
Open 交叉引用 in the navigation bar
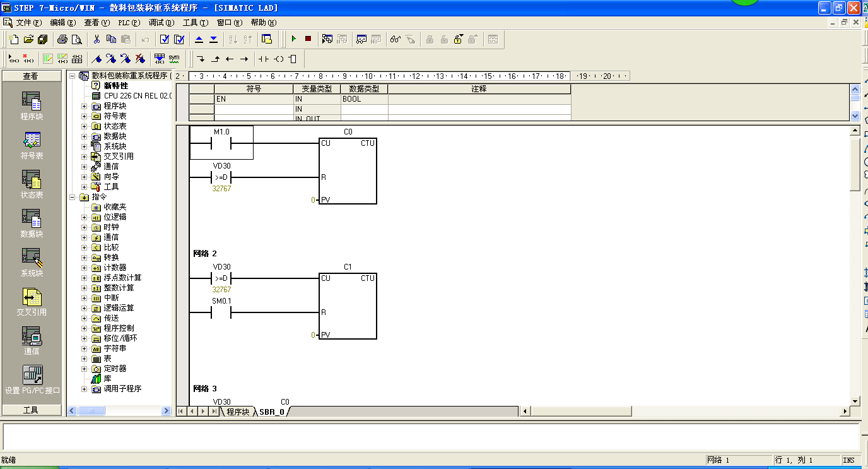(32, 302)
